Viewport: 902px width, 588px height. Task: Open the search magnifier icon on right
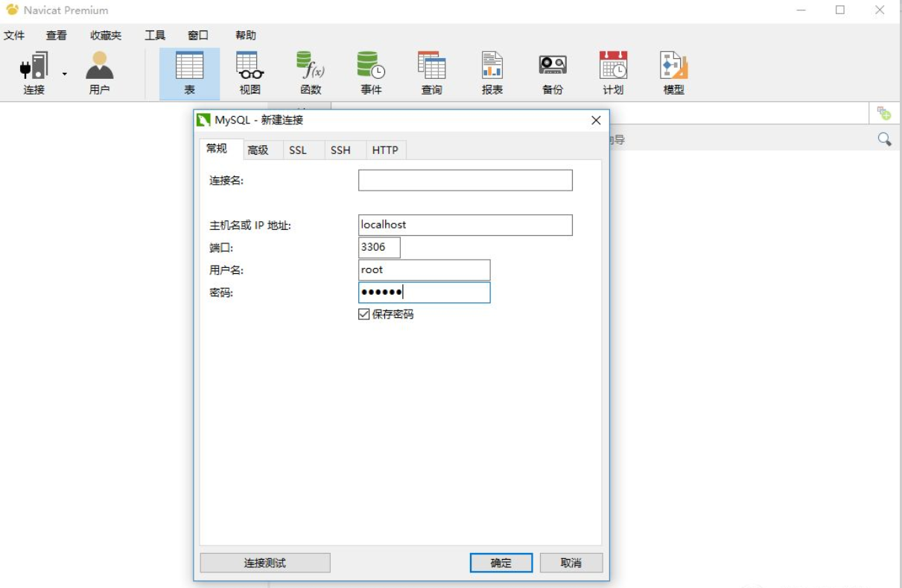886,137
